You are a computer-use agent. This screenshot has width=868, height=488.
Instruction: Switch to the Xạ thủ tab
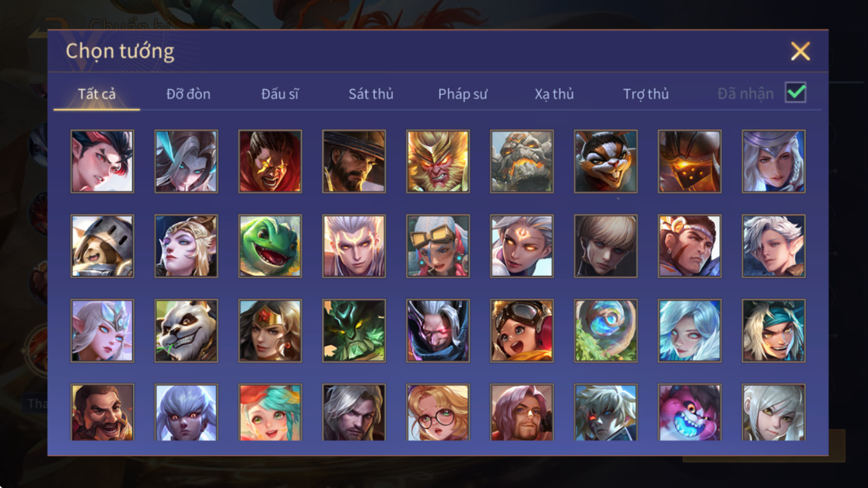(554, 93)
